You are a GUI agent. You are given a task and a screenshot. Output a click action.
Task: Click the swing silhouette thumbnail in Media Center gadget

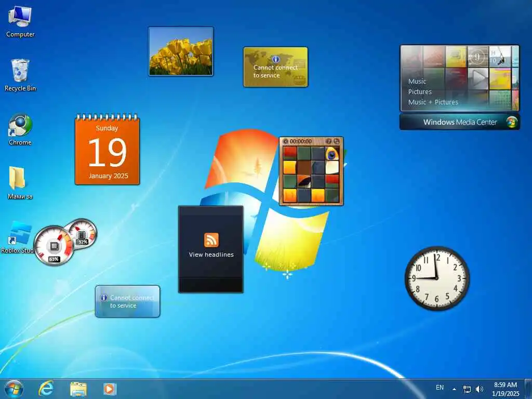(x=499, y=57)
